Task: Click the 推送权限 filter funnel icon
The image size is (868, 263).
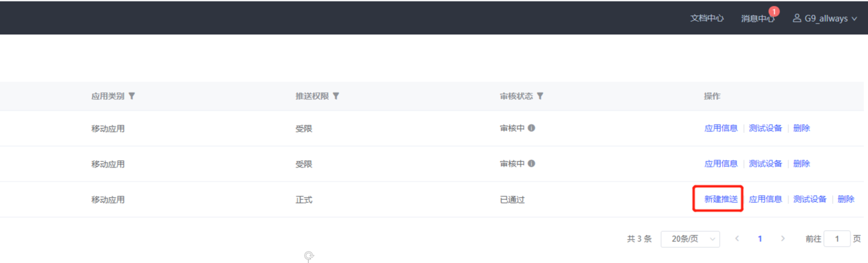Action: [x=336, y=96]
